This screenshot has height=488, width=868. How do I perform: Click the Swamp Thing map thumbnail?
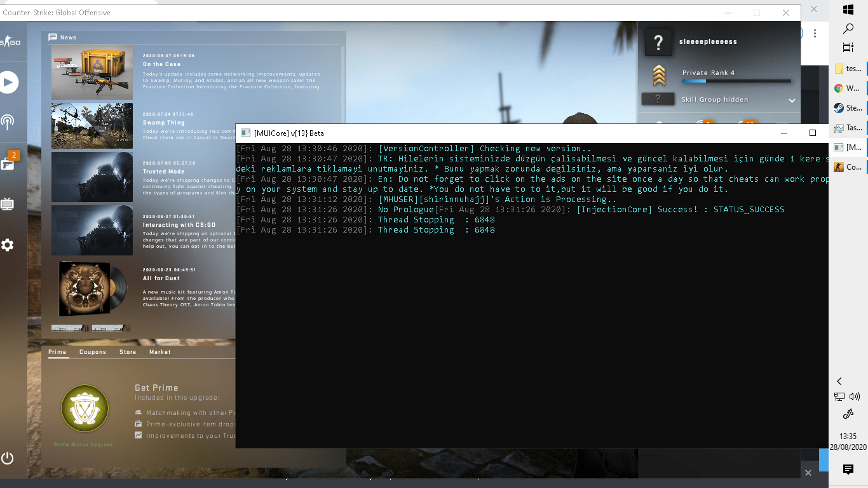[92, 126]
